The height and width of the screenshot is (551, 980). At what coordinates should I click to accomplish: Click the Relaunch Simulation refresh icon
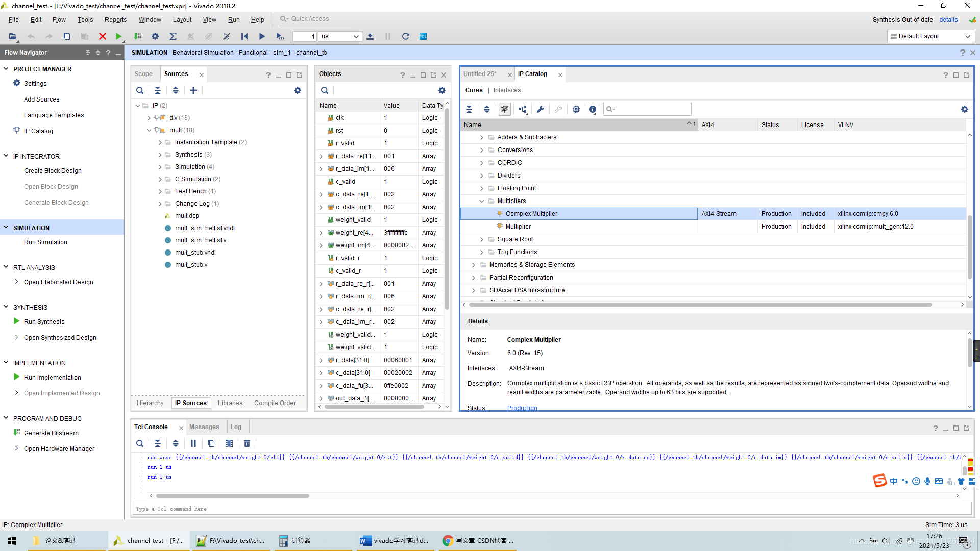405,36
